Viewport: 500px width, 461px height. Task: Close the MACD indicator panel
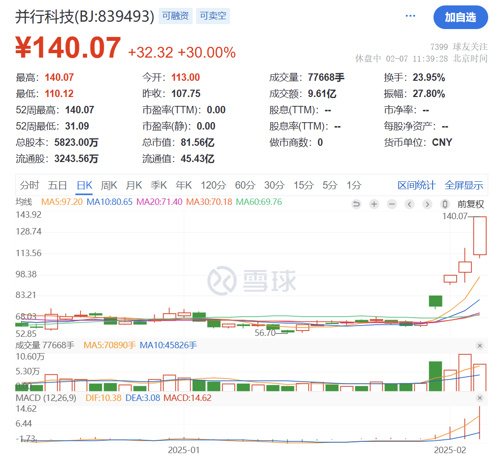click(x=480, y=398)
